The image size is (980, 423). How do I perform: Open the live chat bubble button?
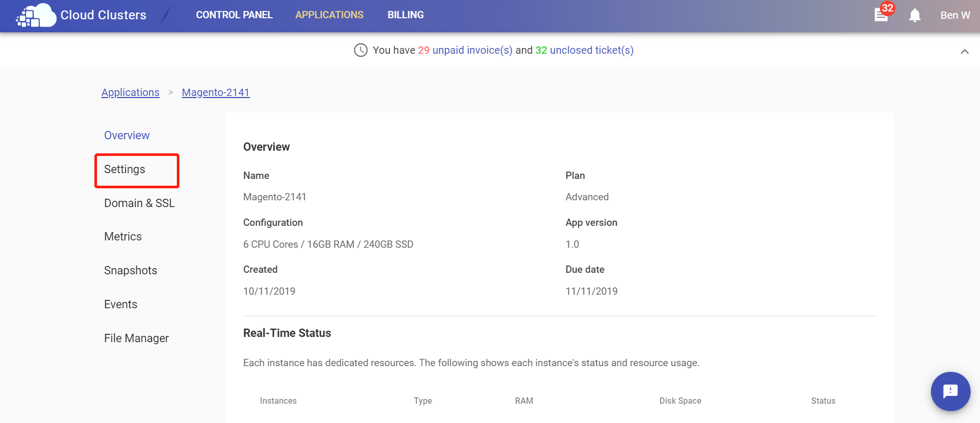(950, 391)
